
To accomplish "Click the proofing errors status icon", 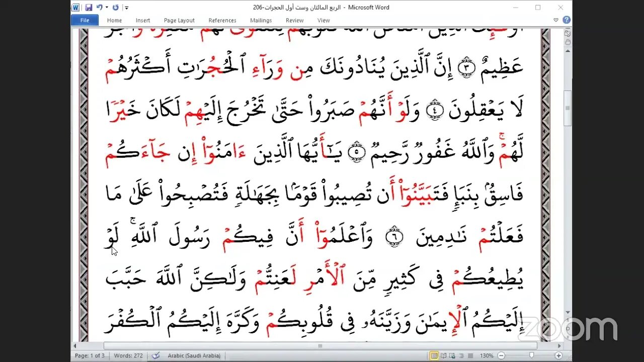I will pos(156,355).
